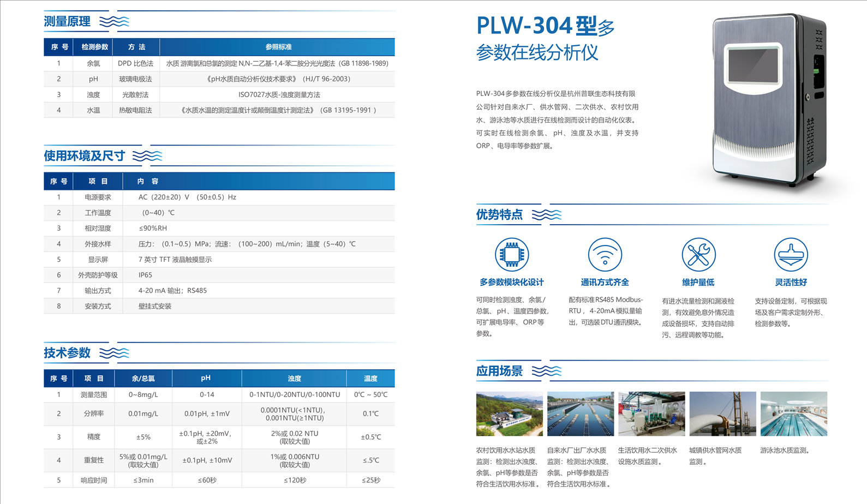The width and height of the screenshot is (867, 504).
Task: Click the 多参数模块化设计 feature label
Action: [x=512, y=282]
